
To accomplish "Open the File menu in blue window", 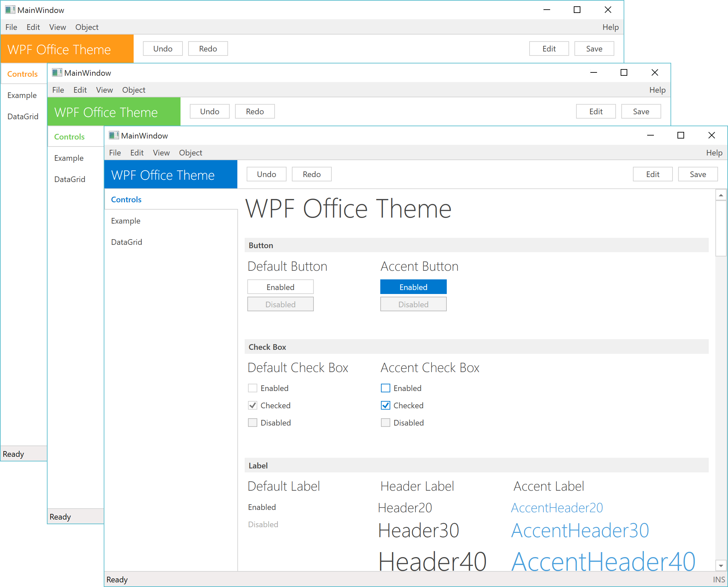I will pos(115,153).
